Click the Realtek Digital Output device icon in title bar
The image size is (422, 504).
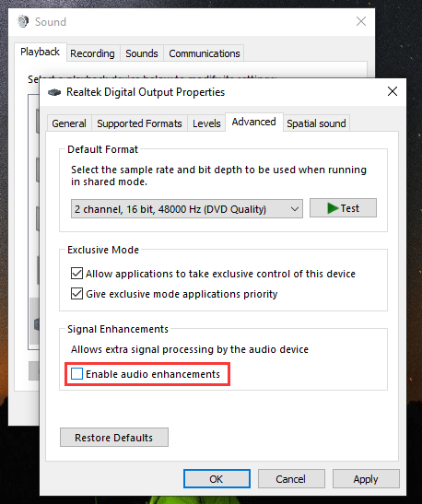click(x=54, y=92)
